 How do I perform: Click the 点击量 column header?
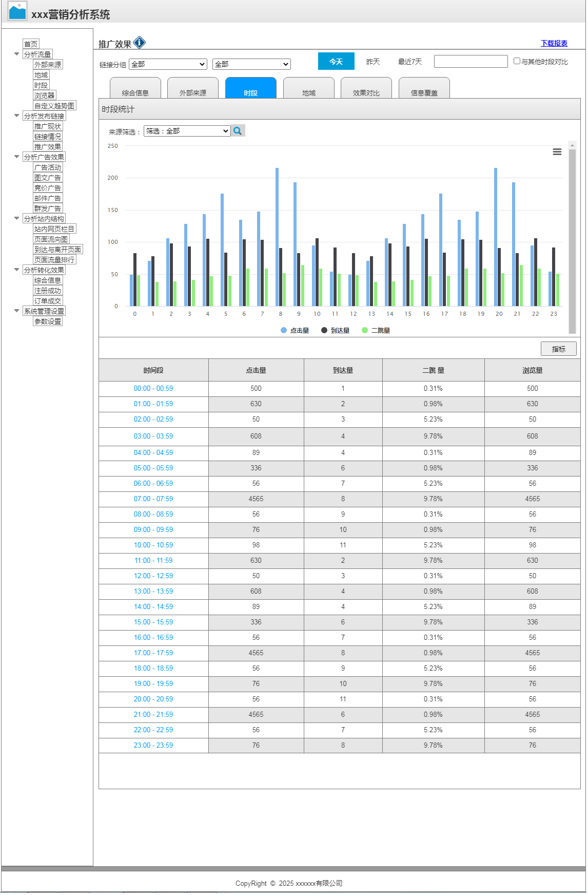256,370
